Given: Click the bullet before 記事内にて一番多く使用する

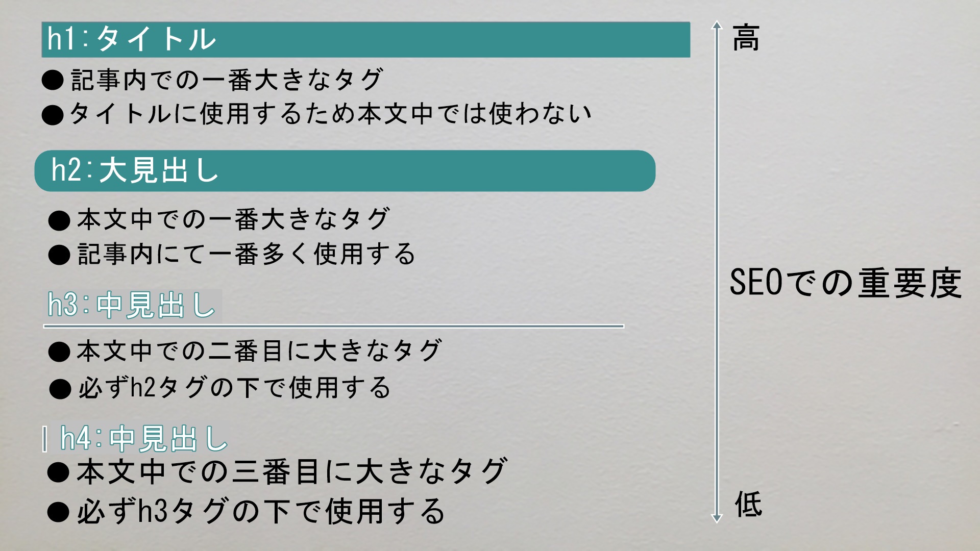Looking at the screenshot, I should point(59,255).
